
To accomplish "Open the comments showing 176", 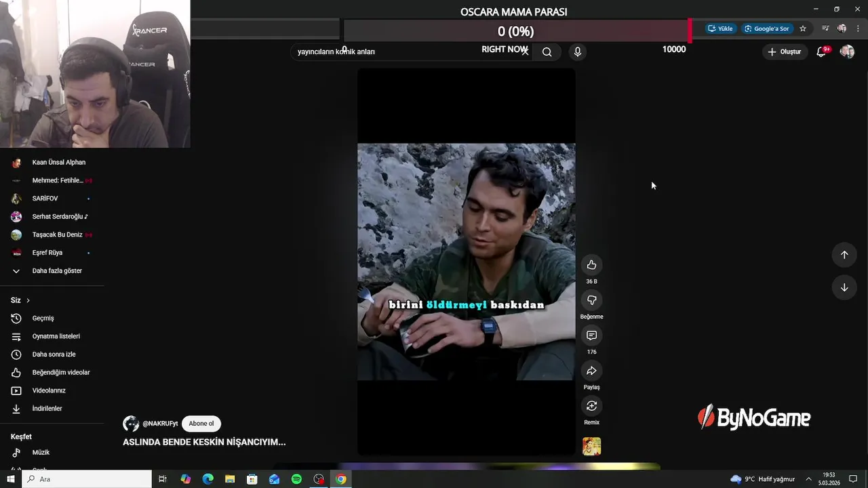I will (591, 335).
